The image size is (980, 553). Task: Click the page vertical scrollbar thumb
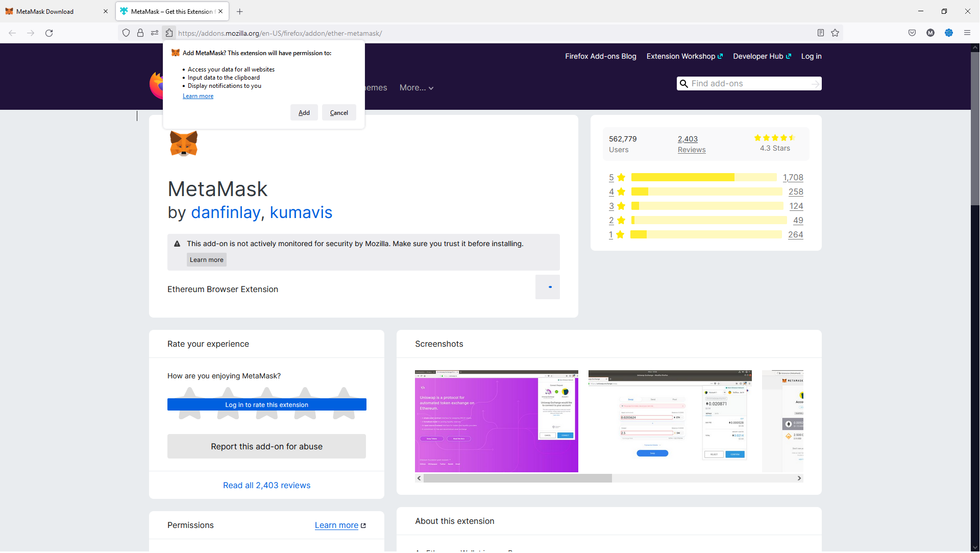click(975, 128)
